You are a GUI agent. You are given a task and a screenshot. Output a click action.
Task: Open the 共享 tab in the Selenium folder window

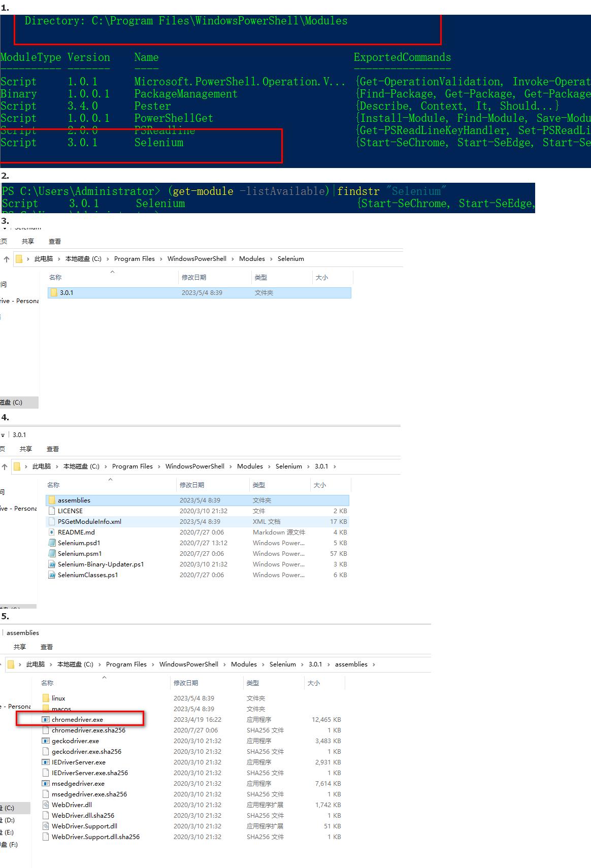tap(28, 242)
